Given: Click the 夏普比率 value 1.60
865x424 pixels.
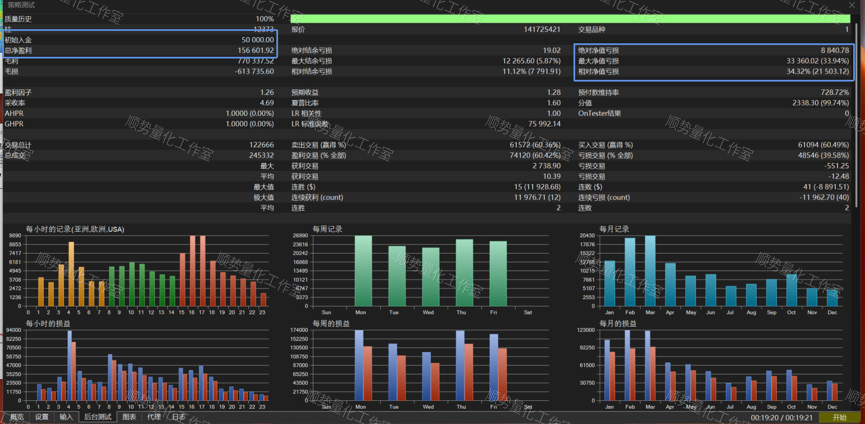Looking at the screenshot, I should [554, 103].
